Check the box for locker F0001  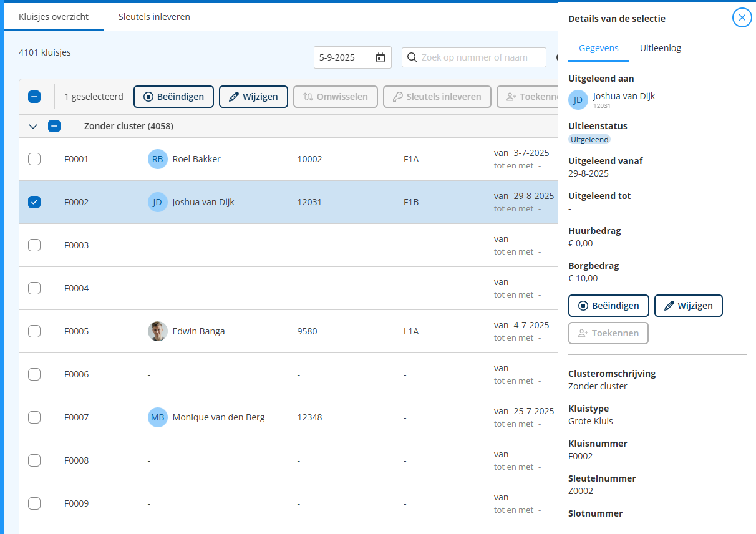pyautogui.click(x=34, y=159)
